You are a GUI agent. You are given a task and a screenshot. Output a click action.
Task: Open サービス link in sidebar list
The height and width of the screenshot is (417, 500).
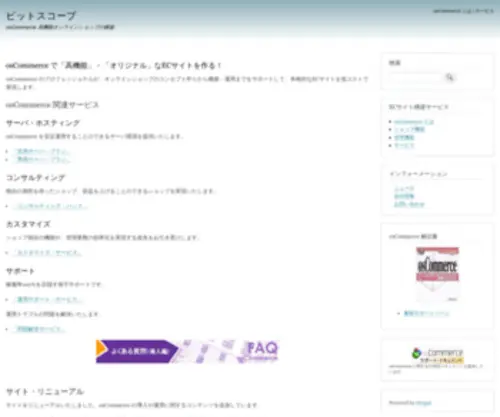[x=404, y=145]
